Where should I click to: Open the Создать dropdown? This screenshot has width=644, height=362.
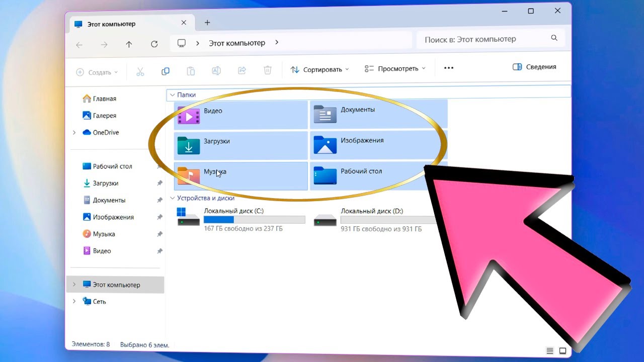pyautogui.click(x=97, y=72)
